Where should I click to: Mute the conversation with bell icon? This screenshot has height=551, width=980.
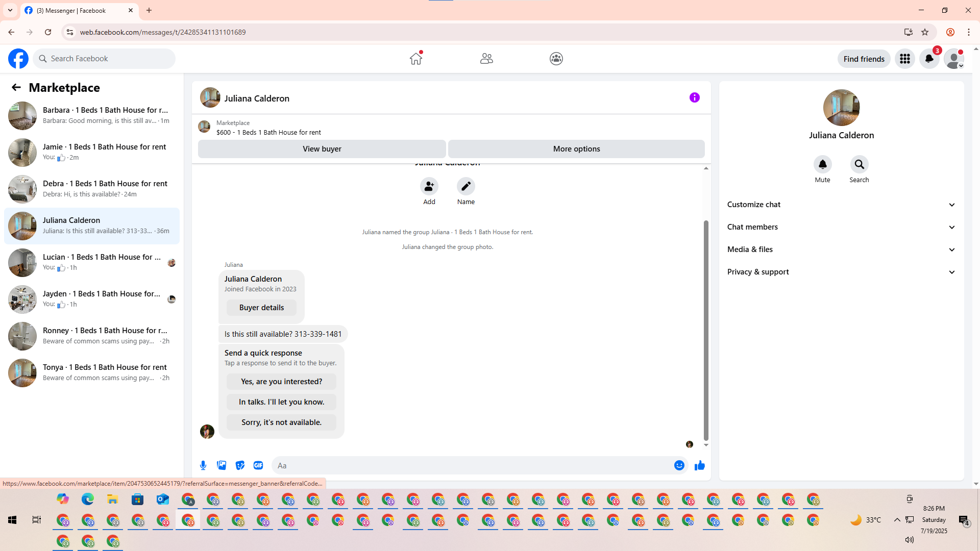(x=822, y=164)
